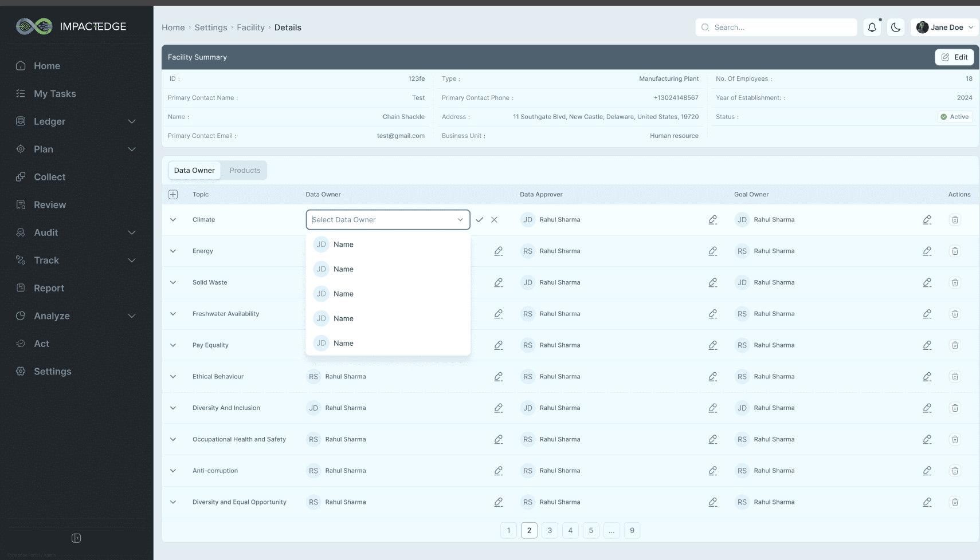The height and width of the screenshot is (560, 980).
Task: Click Settings in the breadcrumb
Action: coord(211,27)
